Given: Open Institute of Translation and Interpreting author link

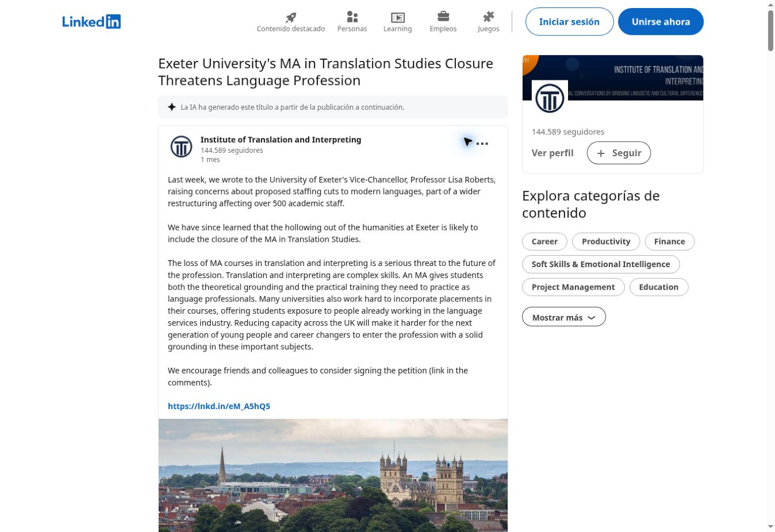Looking at the screenshot, I should click(281, 140).
